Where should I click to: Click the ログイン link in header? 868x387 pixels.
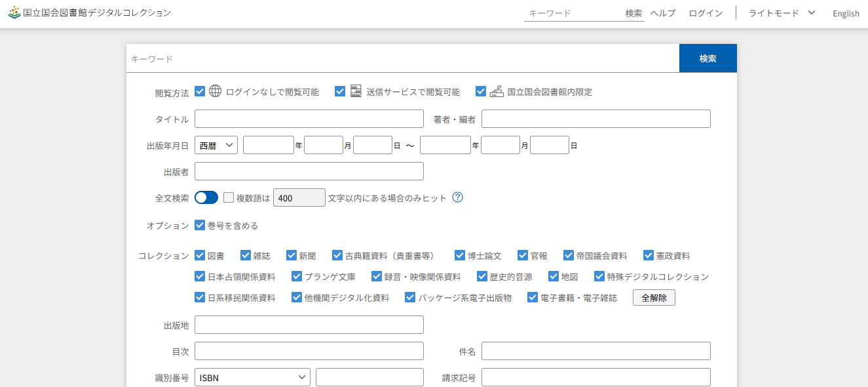706,13
